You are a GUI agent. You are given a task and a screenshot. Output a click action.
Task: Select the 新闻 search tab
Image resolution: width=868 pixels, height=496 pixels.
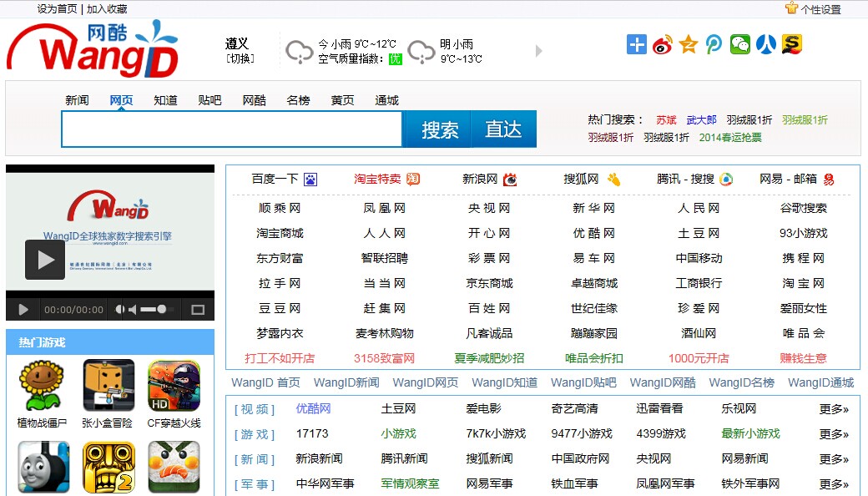click(77, 100)
